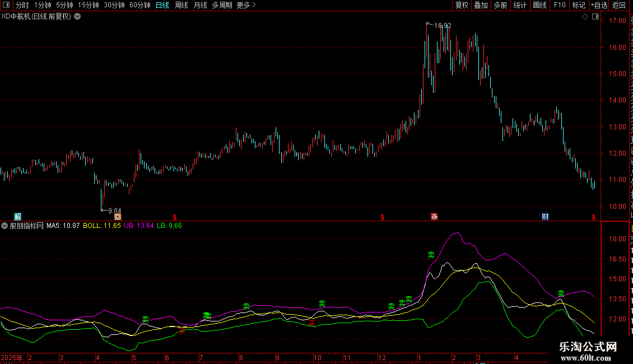
Task: Click the 10.00 price axis label
Action: [x=617, y=206]
